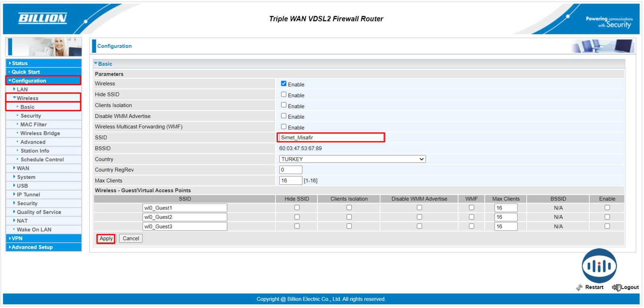Viewport: 644px width, 308px height.
Task: Open the MAC Filter menu item
Action: (33, 125)
